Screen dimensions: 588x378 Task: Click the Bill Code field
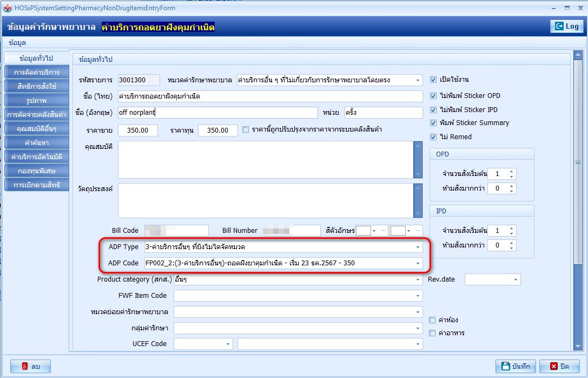[176, 231]
